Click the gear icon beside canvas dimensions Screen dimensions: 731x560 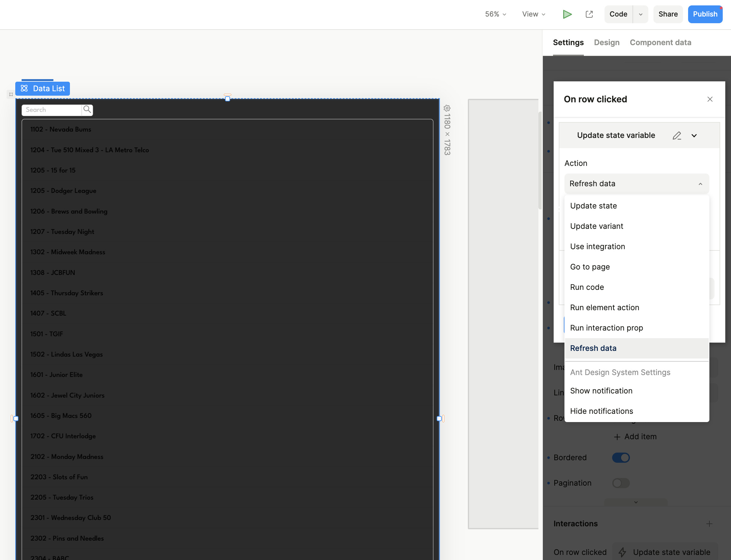tap(447, 108)
